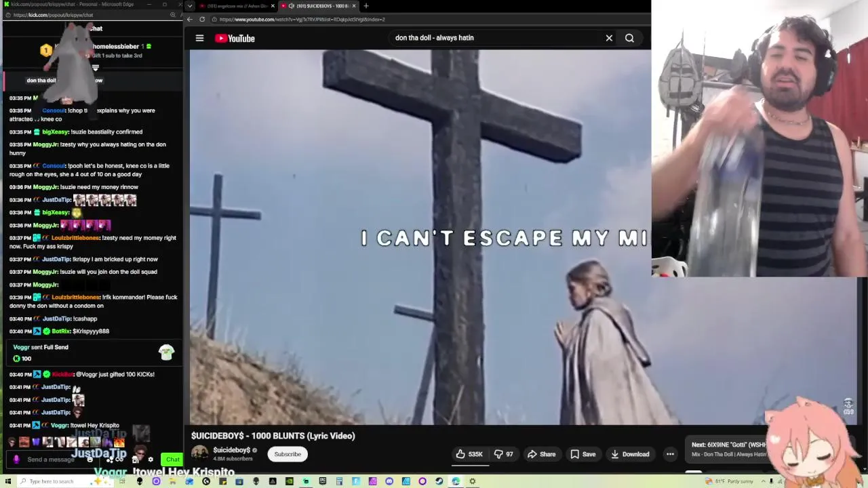This screenshot has width=868, height=488.
Task: Go back in the YouTube browser window
Action: click(190, 20)
